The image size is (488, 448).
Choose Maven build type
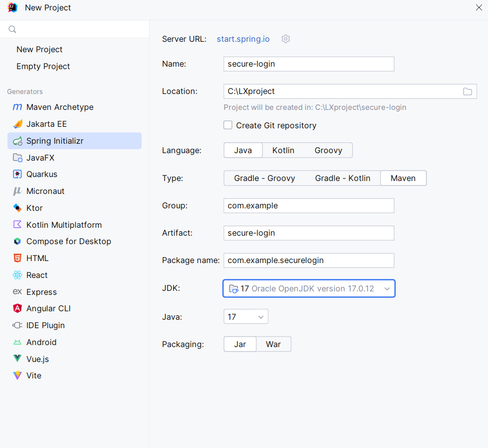click(x=404, y=178)
